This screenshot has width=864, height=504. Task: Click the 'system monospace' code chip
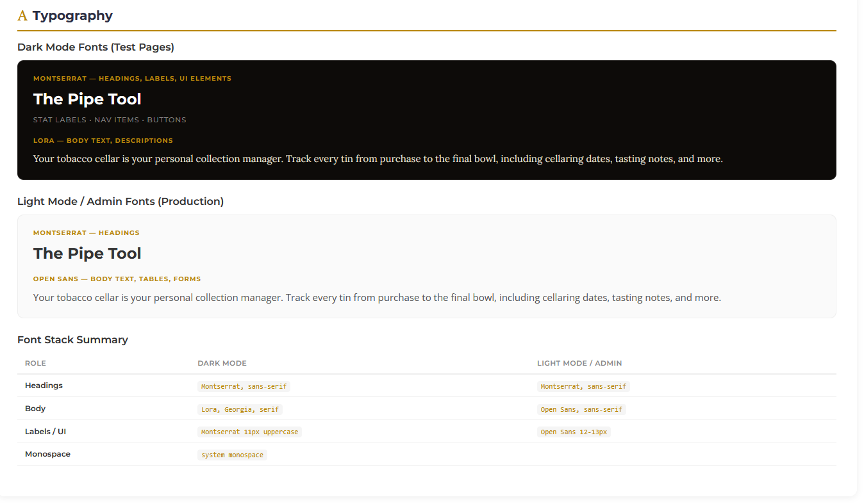(x=232, y=455)
